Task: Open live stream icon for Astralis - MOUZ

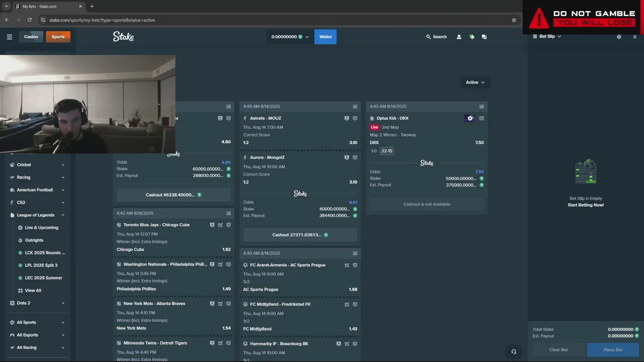Action: (347, 118)
